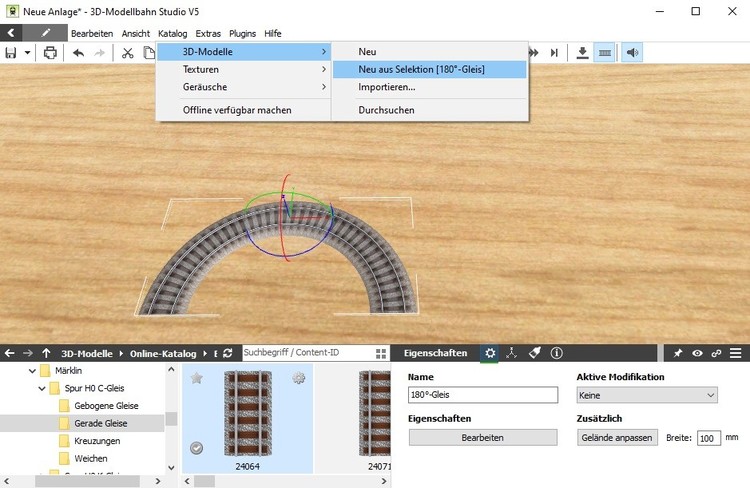750x488 pixels.
Task: Collapse the Märklin folder in tree
Action: point(29,371)
